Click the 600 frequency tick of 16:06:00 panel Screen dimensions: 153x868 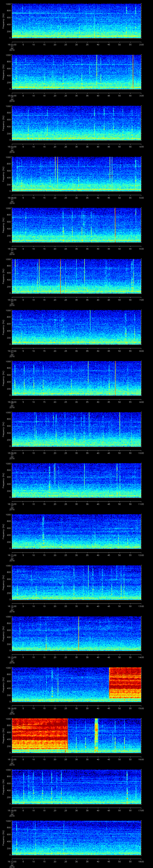click(x=9, y=273)
